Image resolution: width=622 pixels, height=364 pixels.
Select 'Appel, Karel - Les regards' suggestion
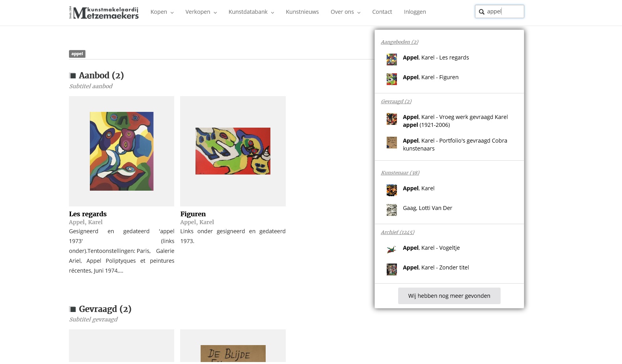[436, 58]
